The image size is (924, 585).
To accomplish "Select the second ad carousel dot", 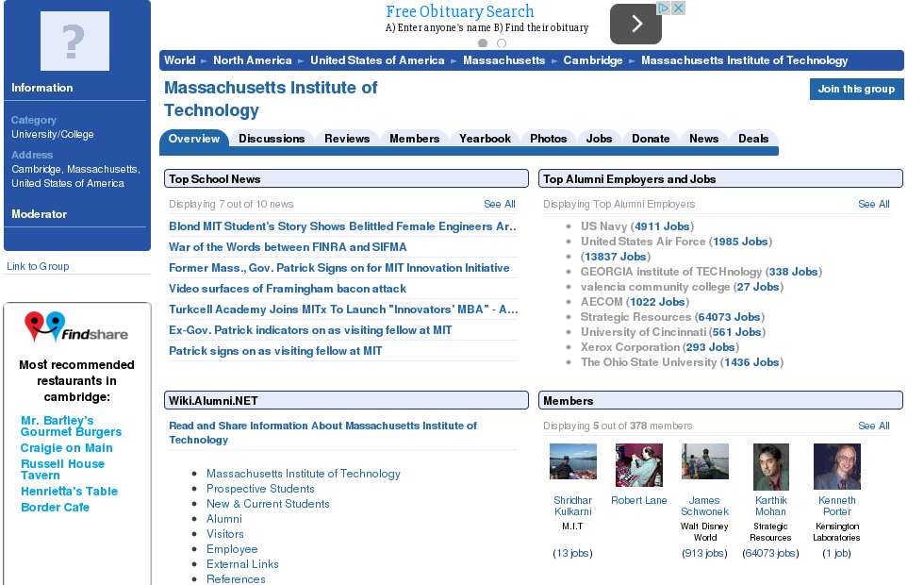I will coord(502,43).
